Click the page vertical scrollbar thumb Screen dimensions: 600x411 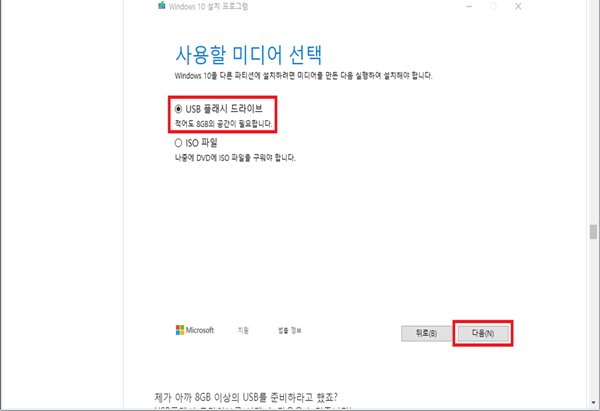click(593, 232)
